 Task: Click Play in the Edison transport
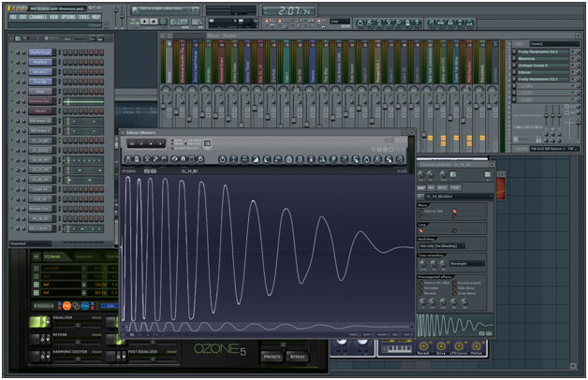(141, 143)
